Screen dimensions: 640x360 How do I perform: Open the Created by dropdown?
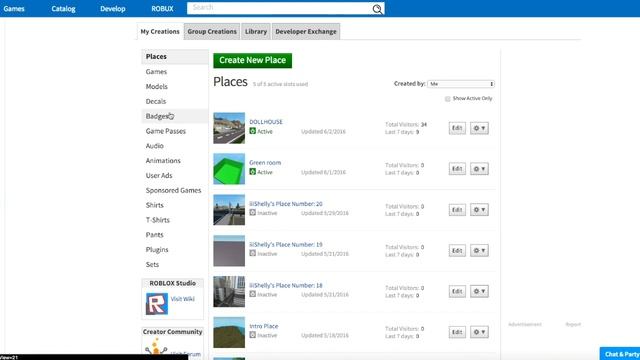point(461,84)
